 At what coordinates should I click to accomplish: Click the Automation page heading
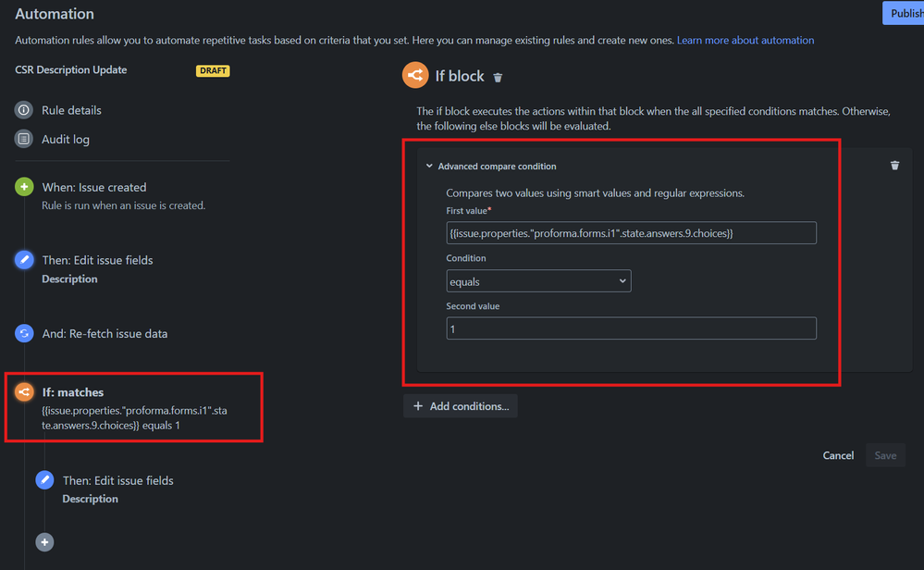pos(55,14)
